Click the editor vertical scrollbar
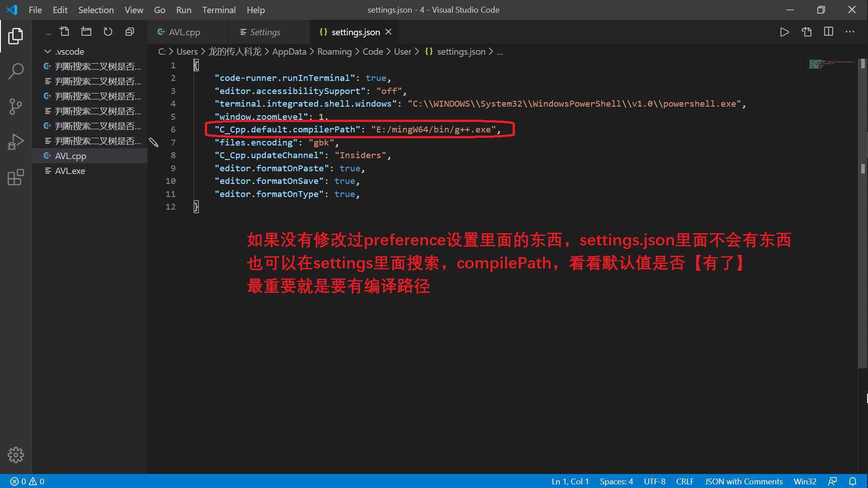 coord(863,213)
